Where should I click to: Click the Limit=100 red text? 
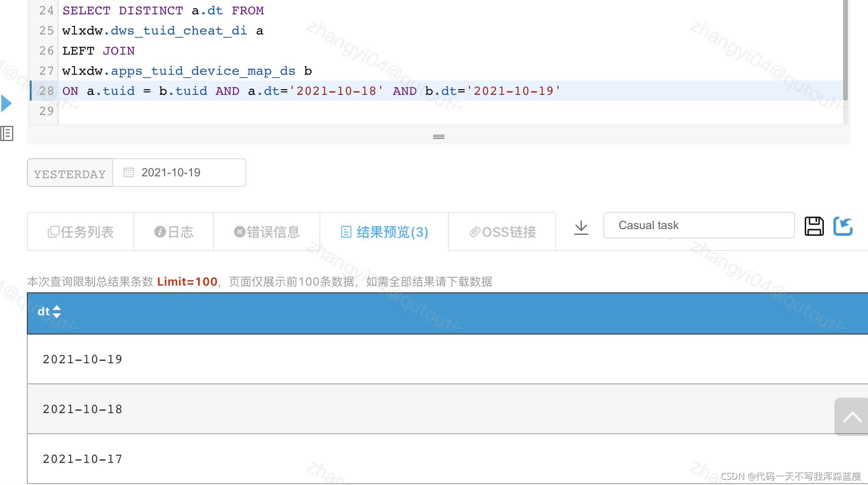pyautogui.click(x=187, y=282)
